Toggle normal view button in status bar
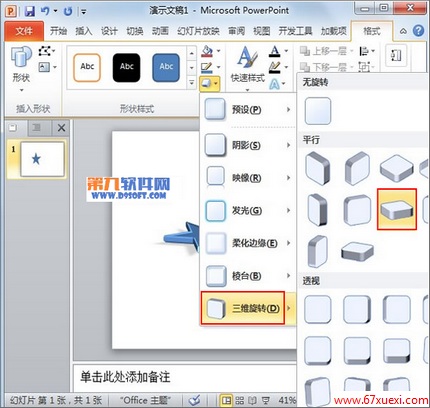 pos(226,400)
